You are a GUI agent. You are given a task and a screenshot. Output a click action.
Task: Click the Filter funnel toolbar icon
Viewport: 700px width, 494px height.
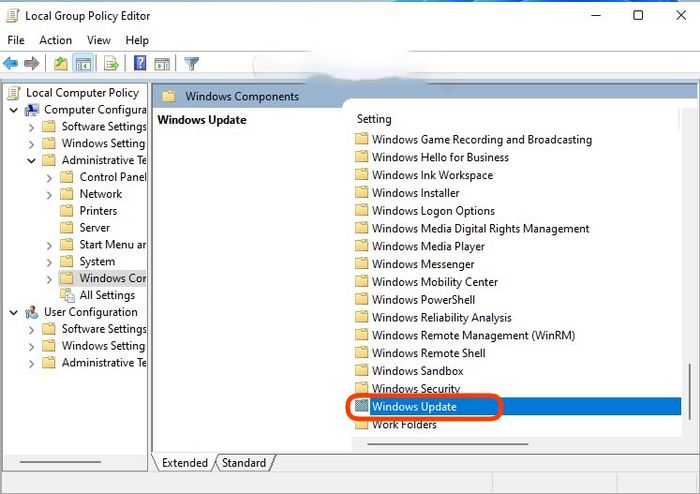click(192, 63)
